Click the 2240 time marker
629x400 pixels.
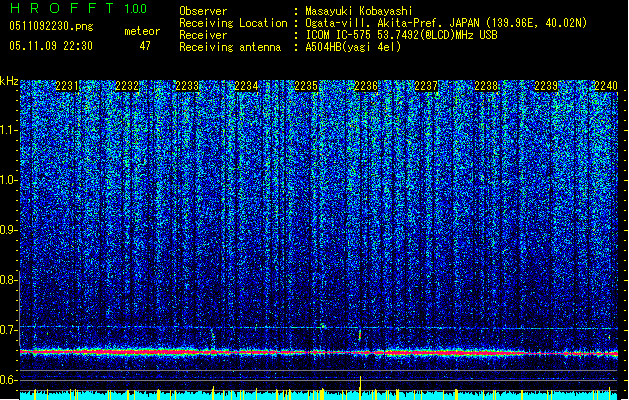coord(606,86)
